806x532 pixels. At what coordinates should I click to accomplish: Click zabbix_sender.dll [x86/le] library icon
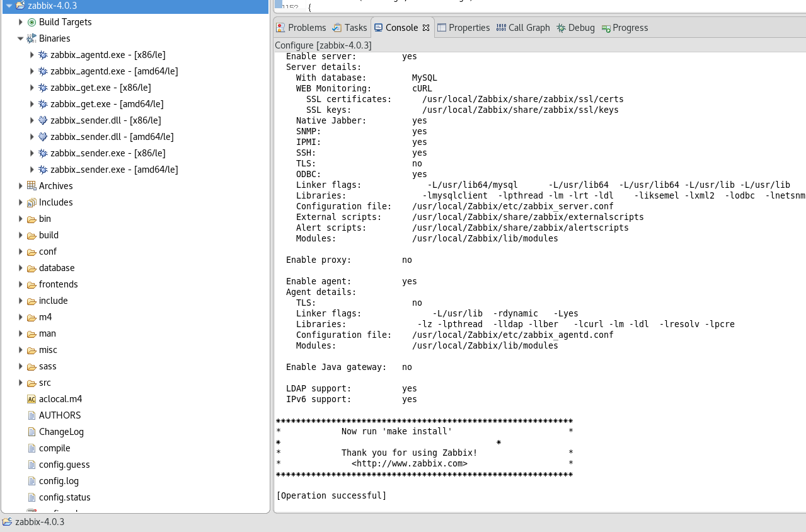(43, 120)
